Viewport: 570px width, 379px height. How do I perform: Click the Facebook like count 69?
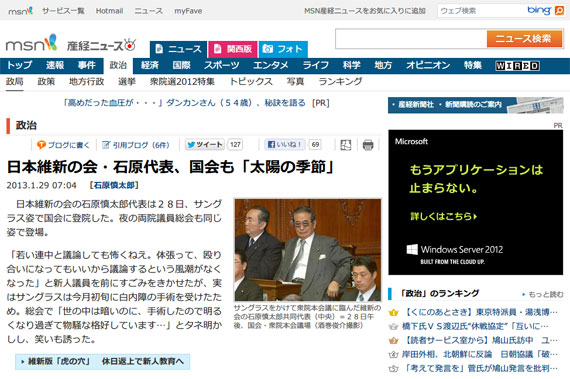[315, 145]
